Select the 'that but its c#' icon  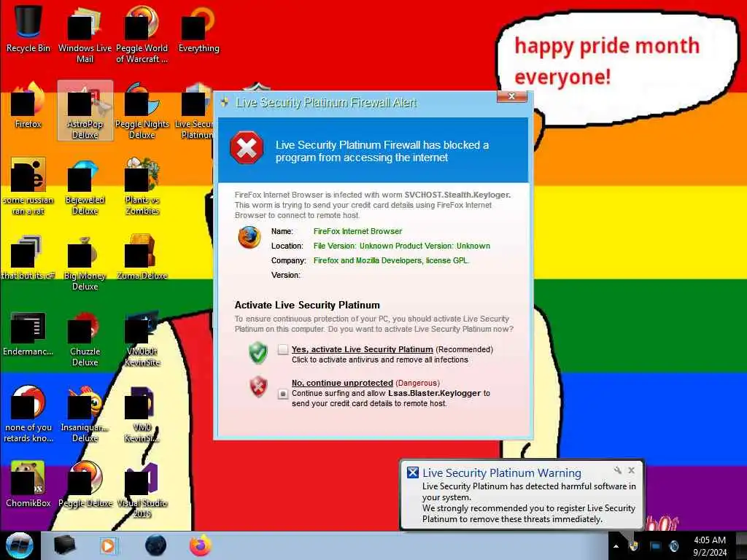(28, 257)
